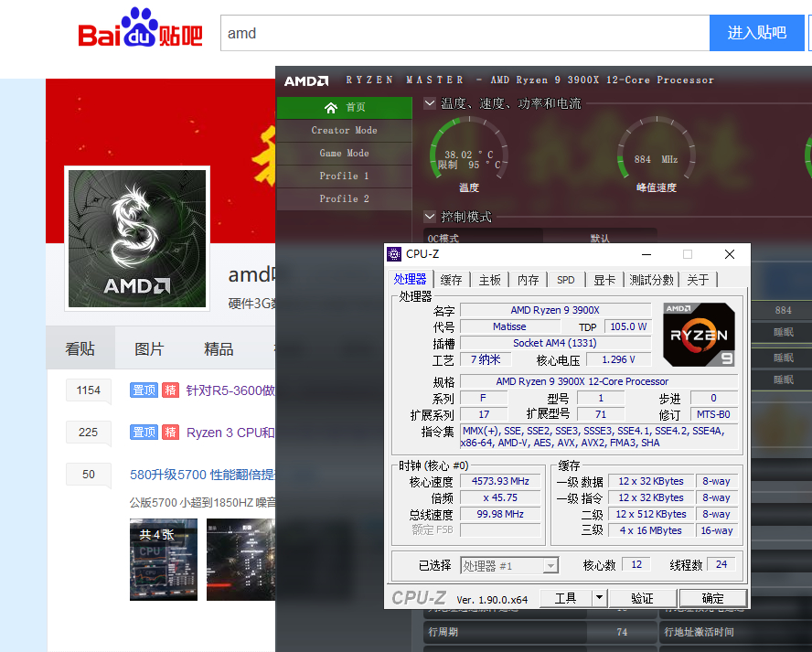The height and width of the screenshot is (652, 812).
Task: Select Creator Mode in Ryzen Master
Action: [x=345, y=130]
